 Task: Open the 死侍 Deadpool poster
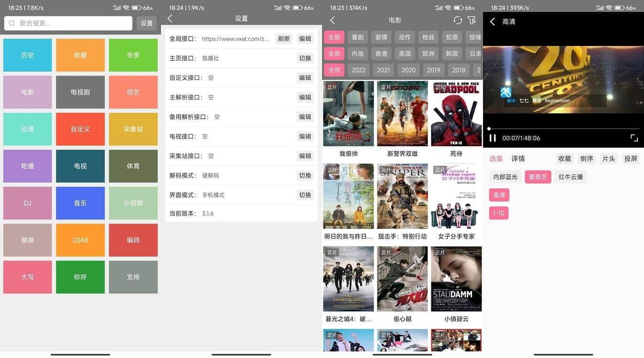(456, 114)
